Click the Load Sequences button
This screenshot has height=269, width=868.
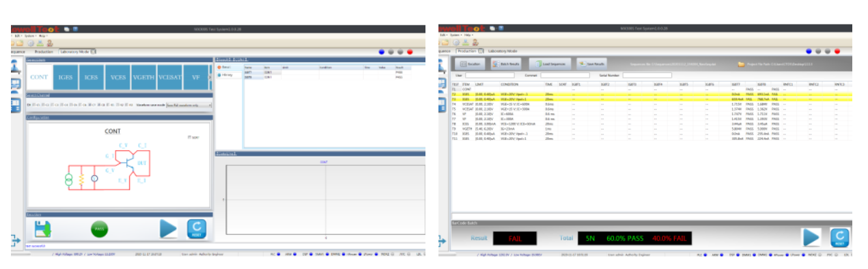(x=550, y=63)
